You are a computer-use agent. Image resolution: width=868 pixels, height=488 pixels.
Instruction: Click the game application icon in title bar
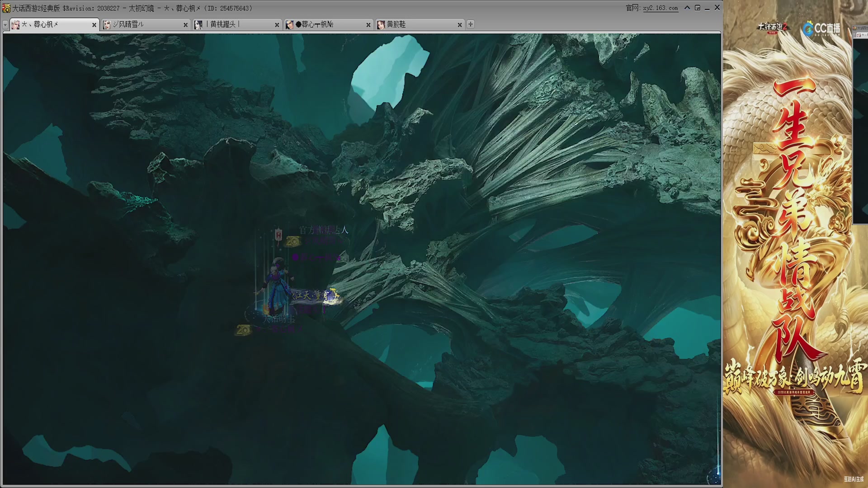point(6,8)
